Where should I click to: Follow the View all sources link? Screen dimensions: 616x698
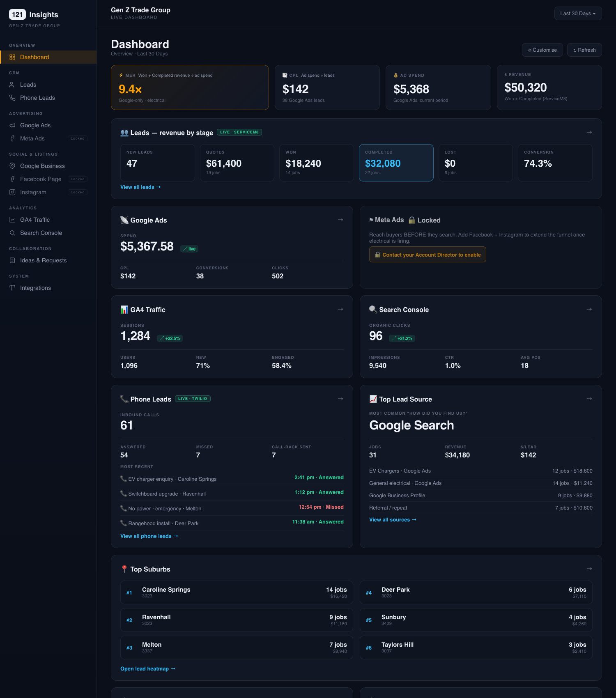pos(393,520)
